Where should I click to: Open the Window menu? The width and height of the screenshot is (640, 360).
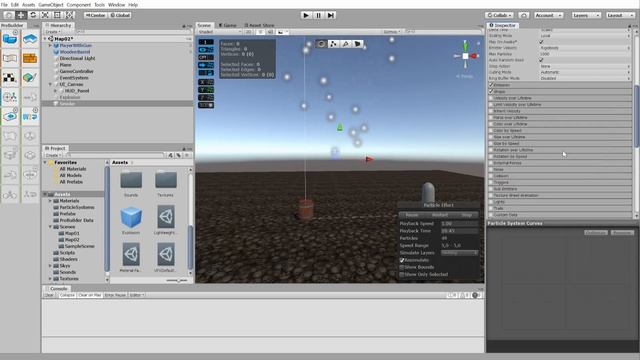click(x=116, y=4)
